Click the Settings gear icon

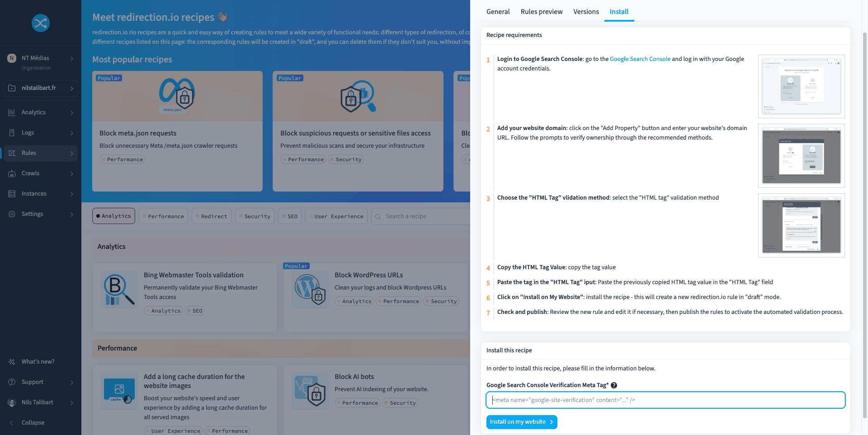tap(12, 214)
